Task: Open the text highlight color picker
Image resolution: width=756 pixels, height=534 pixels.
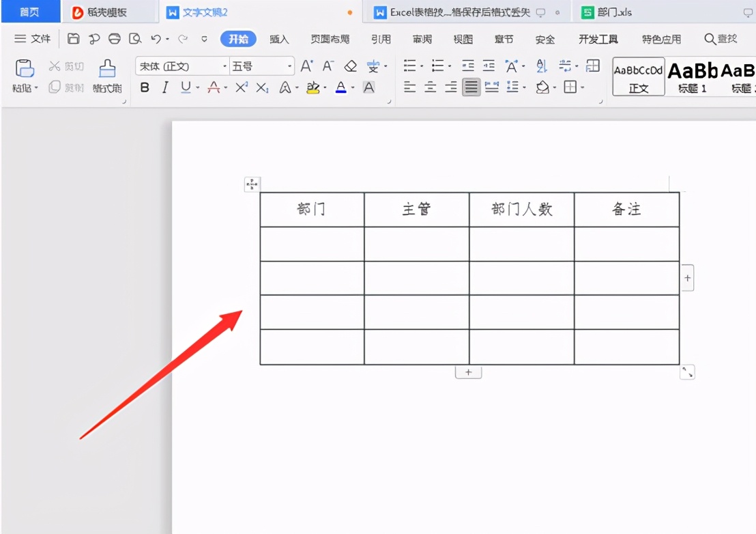Action: pyautogui.click(x=325, y=88)
